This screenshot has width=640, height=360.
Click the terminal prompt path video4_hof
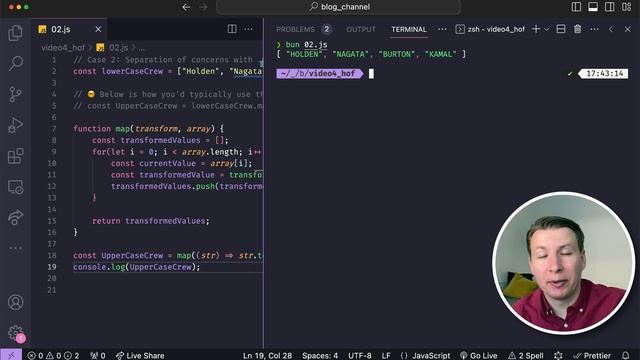[x=319, y=73]
